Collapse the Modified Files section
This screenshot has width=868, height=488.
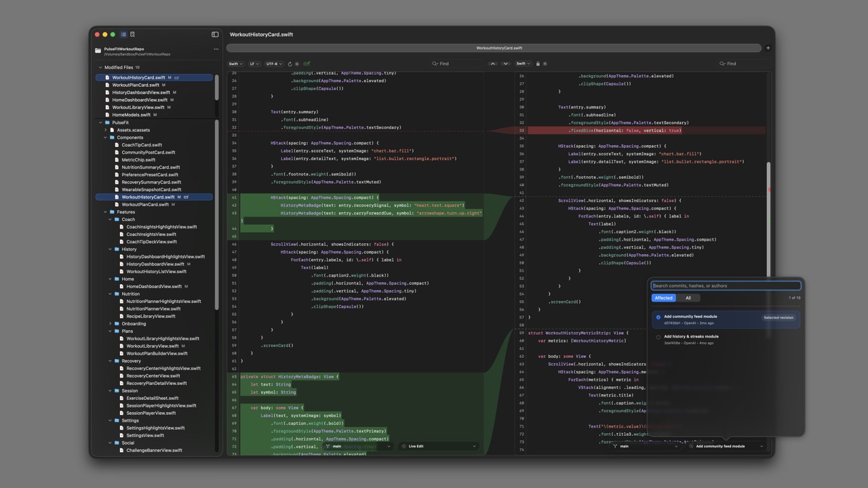click(x=100, y=68)
